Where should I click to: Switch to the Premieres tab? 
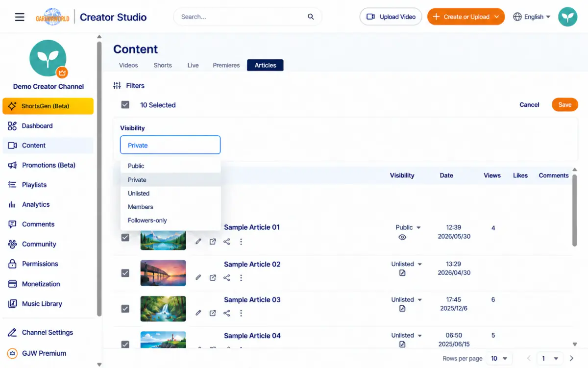226,65
